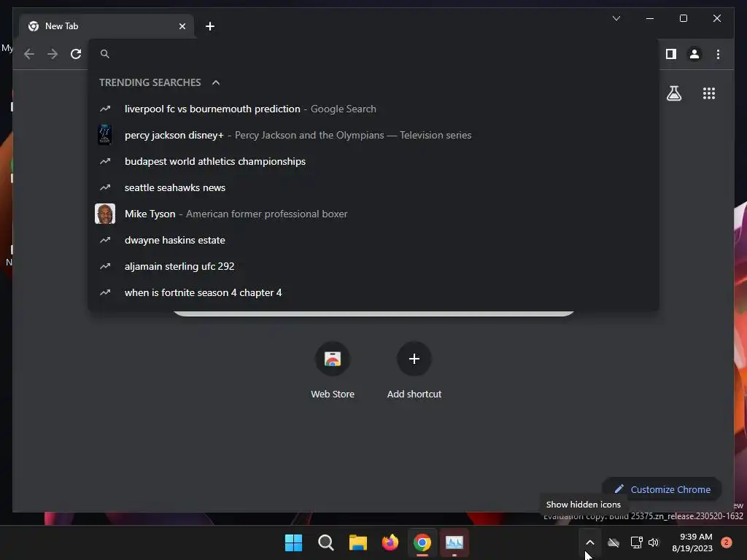This screenshot has width=747, height=560.
Task: Click the search magnifier in address bar
Action: pos(105,54)
